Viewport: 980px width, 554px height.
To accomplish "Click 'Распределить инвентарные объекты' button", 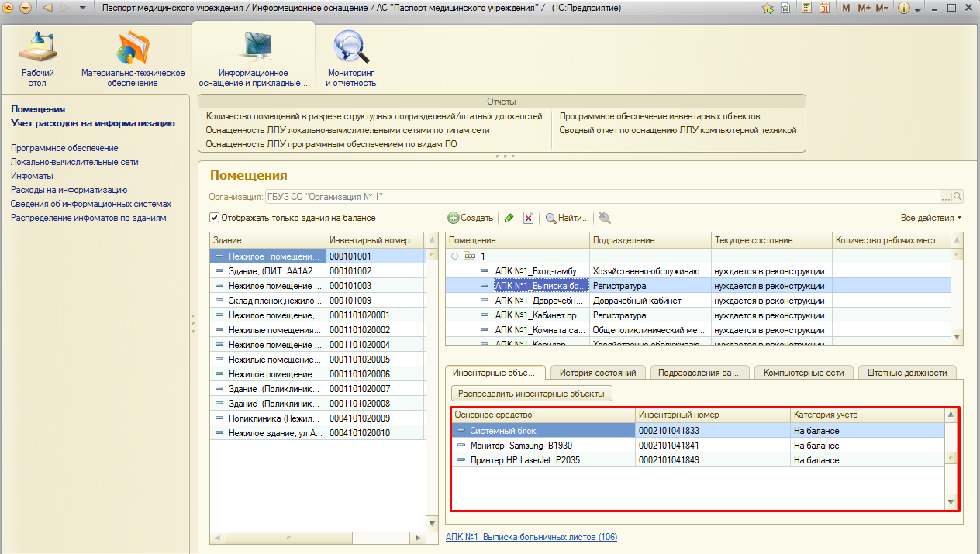I will 531,394.
